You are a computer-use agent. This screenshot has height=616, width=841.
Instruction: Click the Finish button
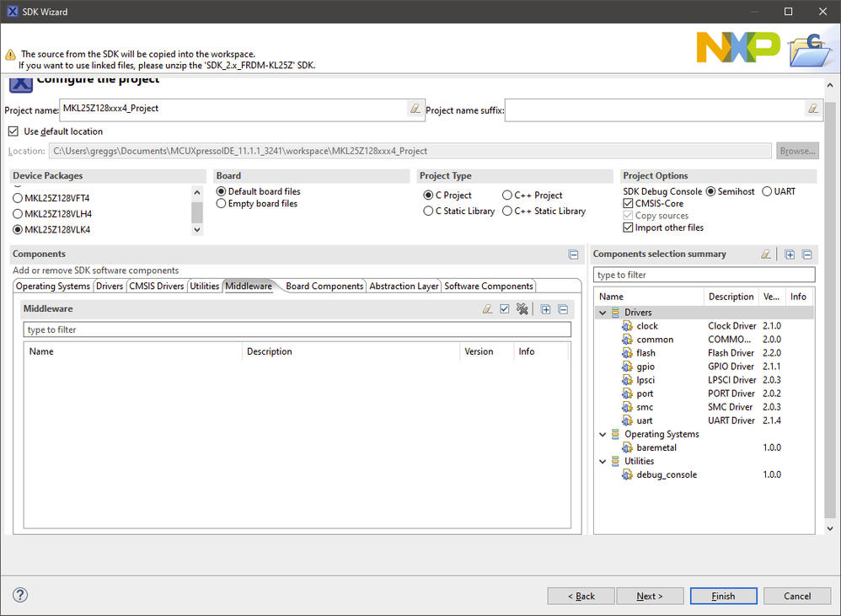724,596
